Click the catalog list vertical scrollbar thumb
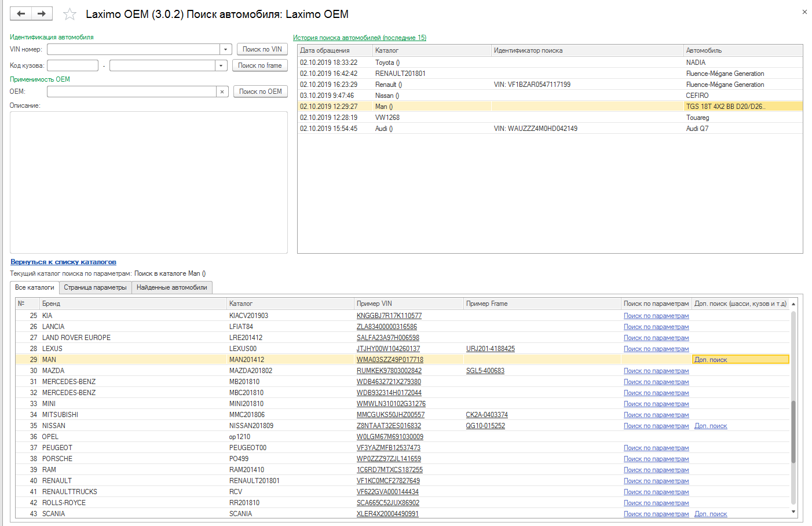 tap(793, 432)
